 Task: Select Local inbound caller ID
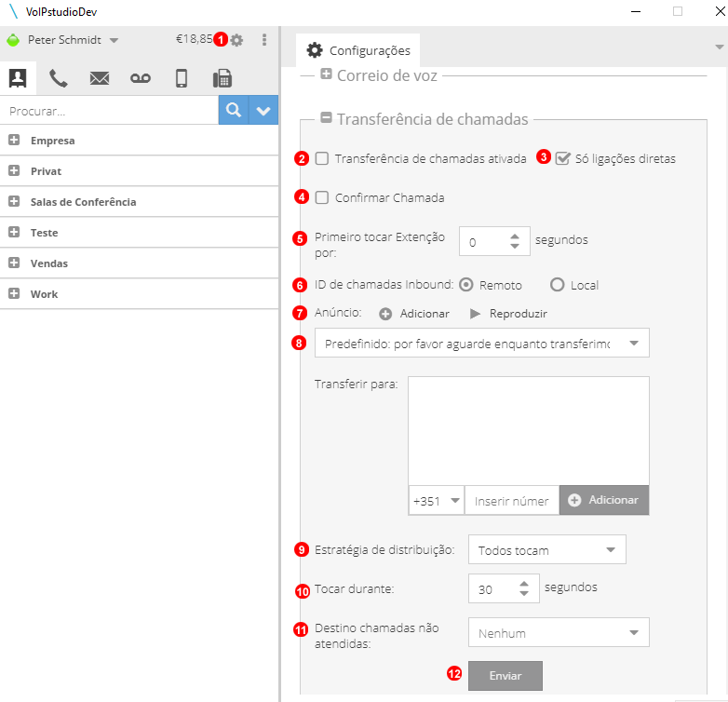click(557, 285)
